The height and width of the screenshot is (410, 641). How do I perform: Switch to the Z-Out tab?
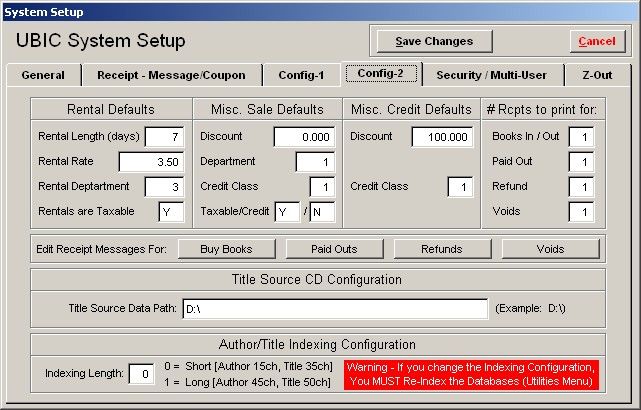click(x=598, y=75)
